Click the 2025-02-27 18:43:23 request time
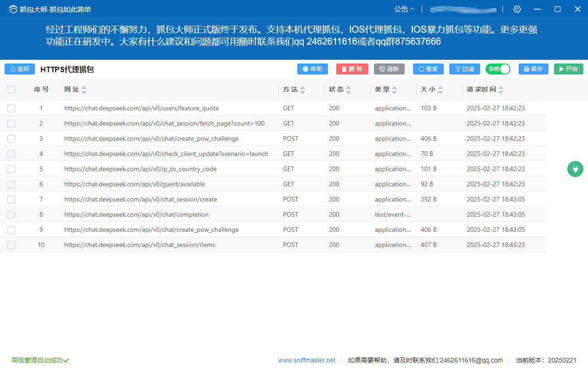The image size is (588, 368). (496, 245)
